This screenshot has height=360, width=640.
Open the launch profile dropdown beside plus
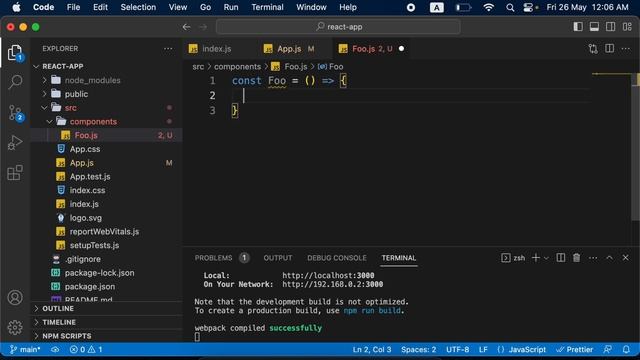[x=546, y=258]
